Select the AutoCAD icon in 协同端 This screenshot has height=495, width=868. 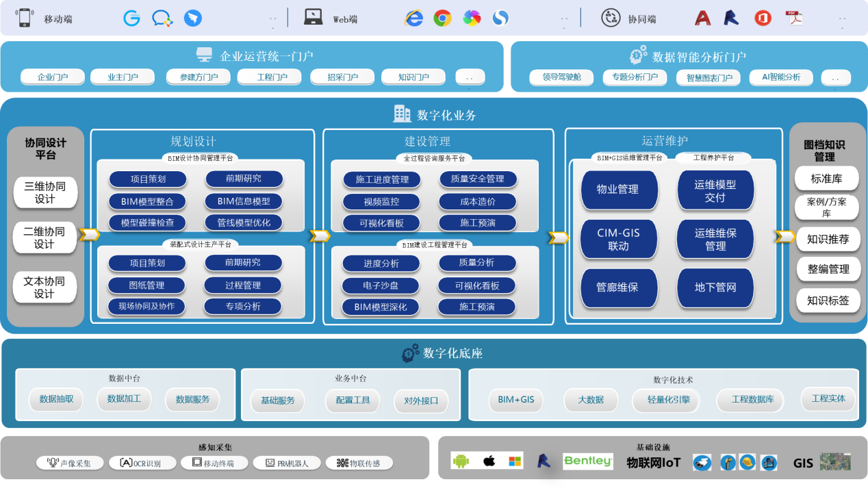point(702,18)
